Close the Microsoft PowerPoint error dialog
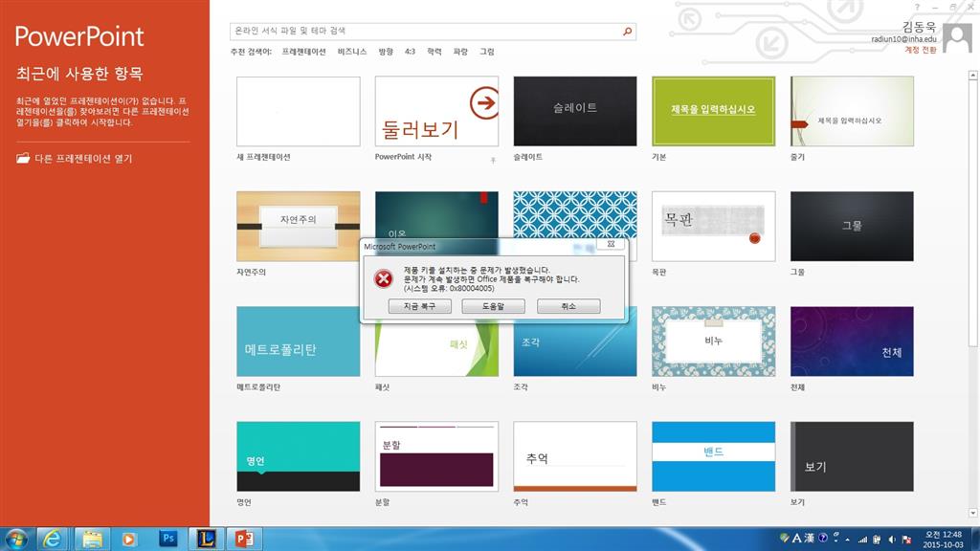This screenshot has height=551, width=980. (611, 244)
